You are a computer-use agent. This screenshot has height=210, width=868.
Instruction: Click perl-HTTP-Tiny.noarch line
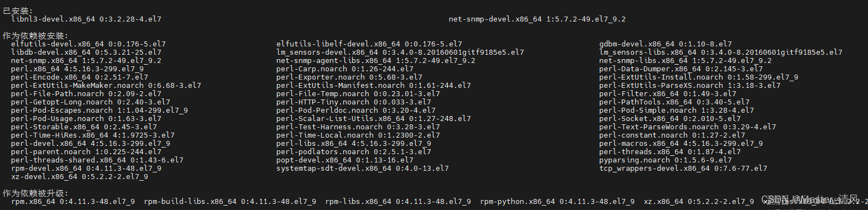coord(354,102)
